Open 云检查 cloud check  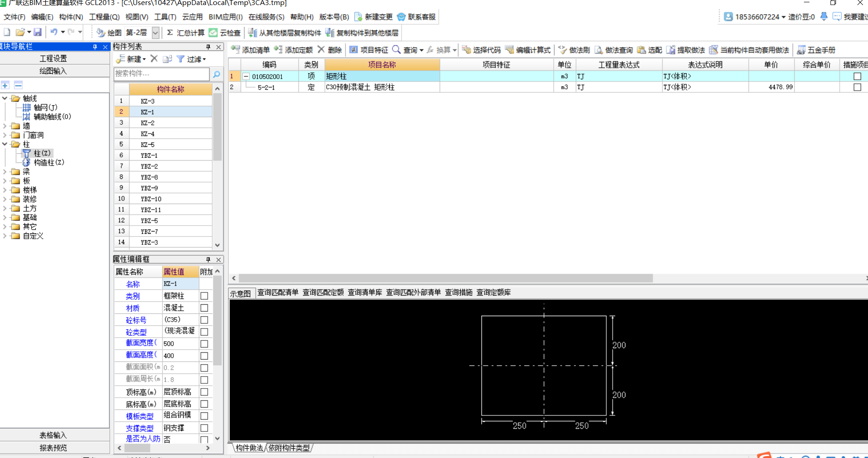click(225, 33)
